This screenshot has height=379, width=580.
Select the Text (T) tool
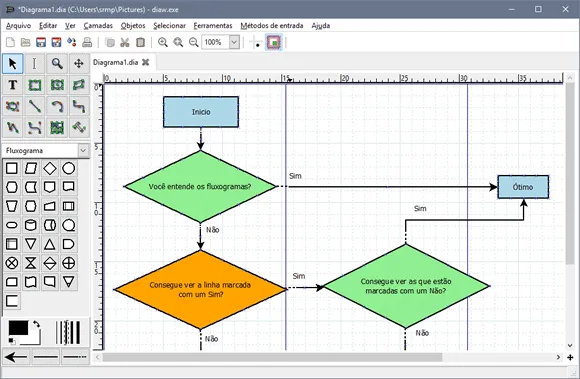(13, 85)
